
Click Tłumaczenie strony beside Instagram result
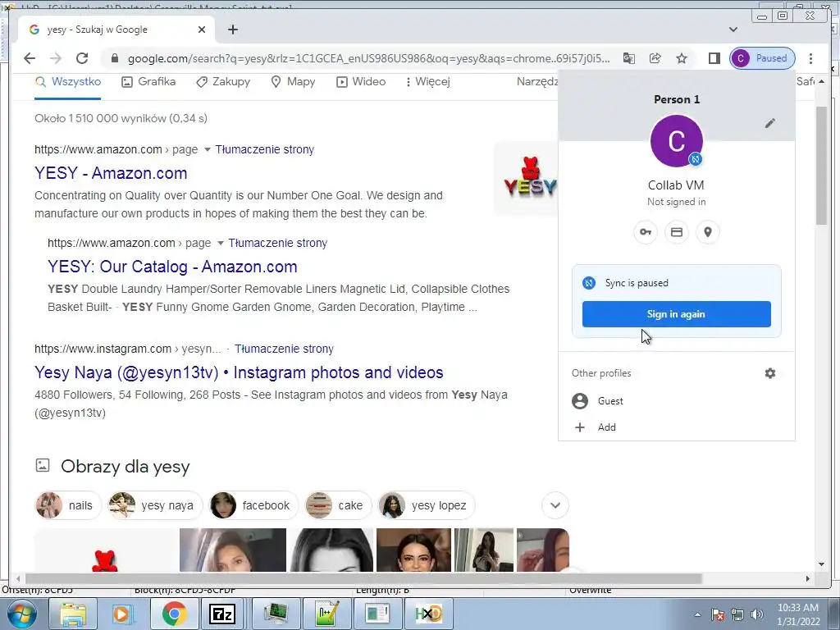pos(284,349)
